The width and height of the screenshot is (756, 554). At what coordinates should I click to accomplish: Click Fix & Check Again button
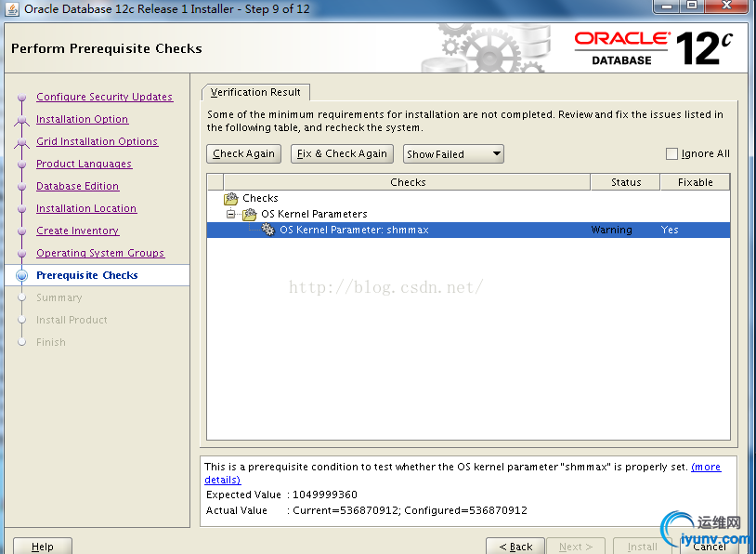click(342, 154)
